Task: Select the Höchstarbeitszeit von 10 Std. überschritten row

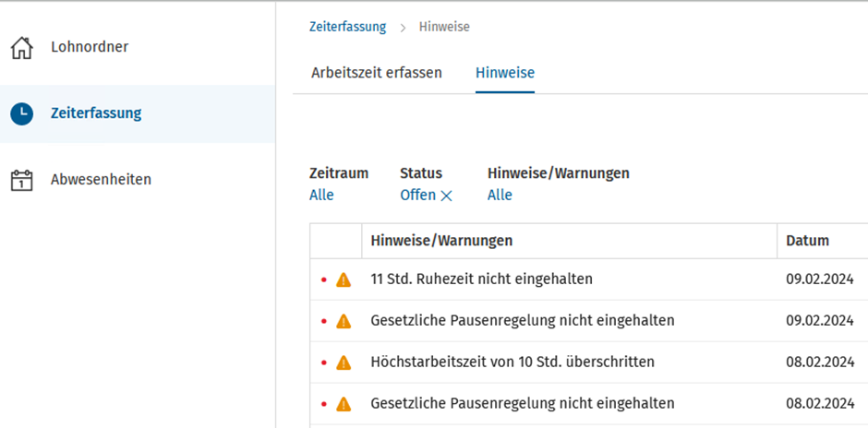Action: [x=589, y=363]
